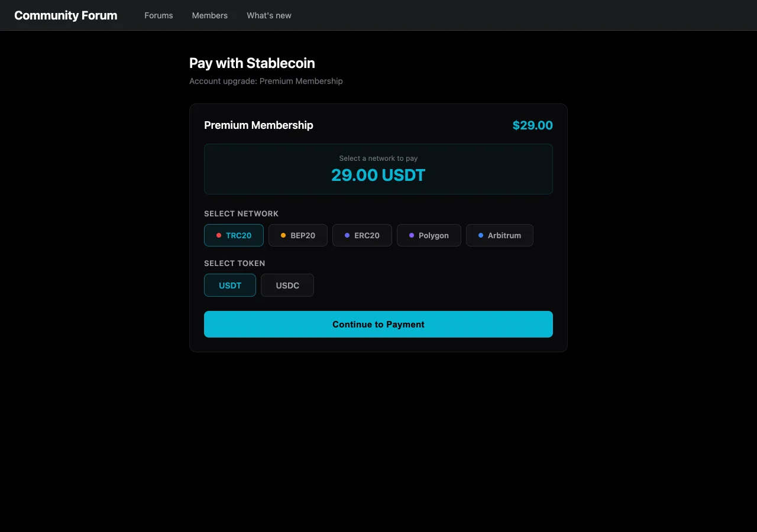Switch the token to USDC
Image resolution: width=757 pixels, height=532 pixels.
[x=287, y=286]
